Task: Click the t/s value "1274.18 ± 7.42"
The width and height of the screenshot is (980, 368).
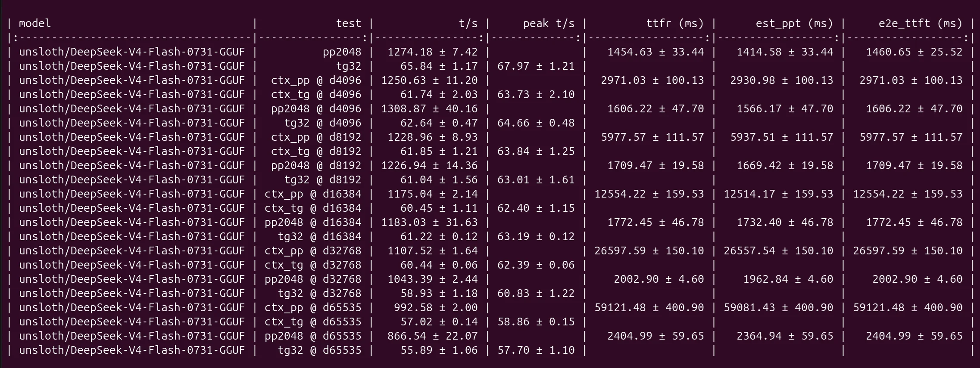Action: [x=433, y=52]
